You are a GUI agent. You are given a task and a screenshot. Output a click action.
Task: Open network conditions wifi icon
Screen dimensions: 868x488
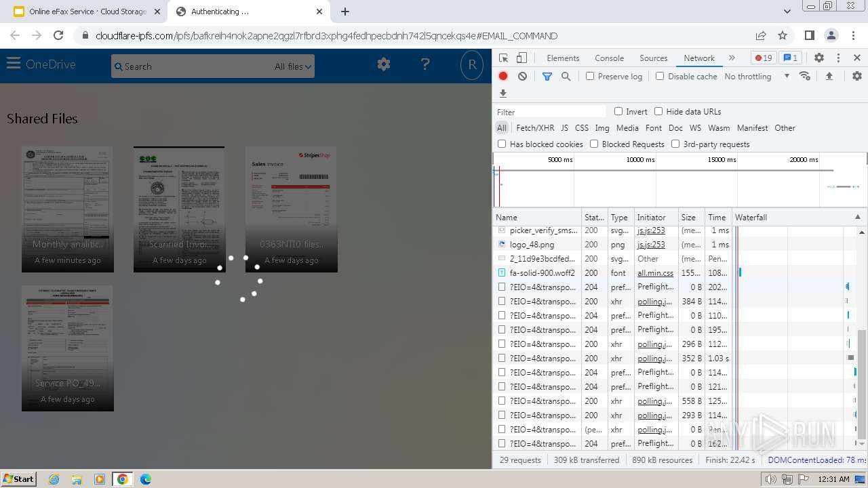(x=805, y=76)
